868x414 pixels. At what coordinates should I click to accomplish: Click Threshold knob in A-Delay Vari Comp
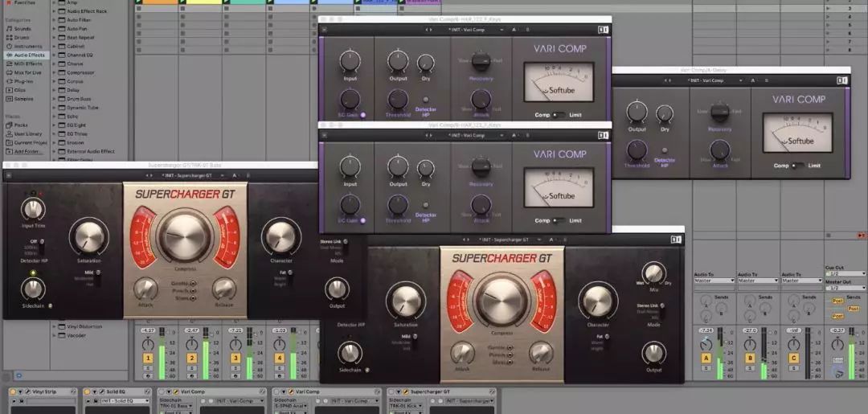[637, 150]
